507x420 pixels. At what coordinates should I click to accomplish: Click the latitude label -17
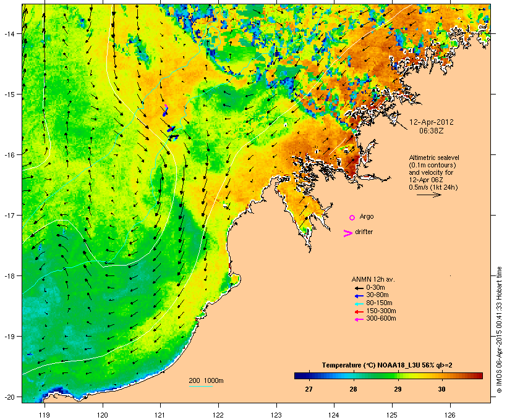point(9,215)
